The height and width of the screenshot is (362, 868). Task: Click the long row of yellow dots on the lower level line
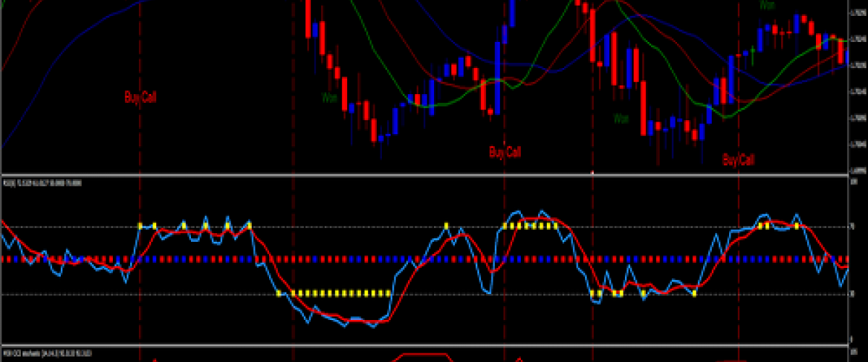click(334, 293)
